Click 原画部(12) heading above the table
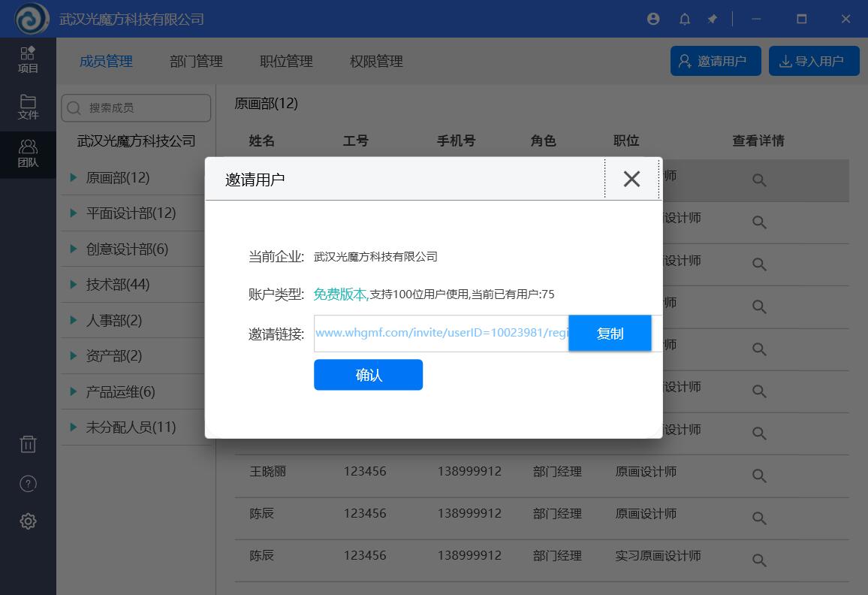The height and width of the screenshot is (595, 868). click(267, 104)
